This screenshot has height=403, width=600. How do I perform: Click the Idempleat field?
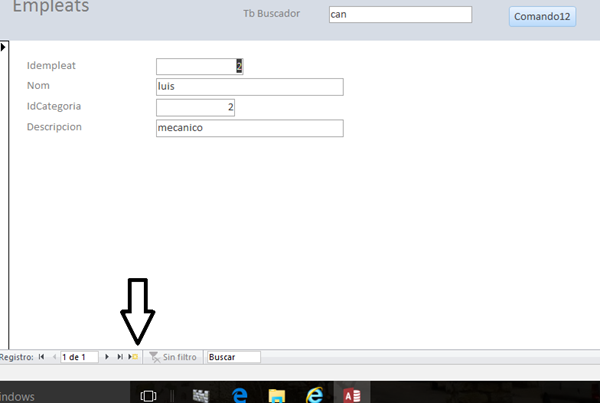coord(200,66)
